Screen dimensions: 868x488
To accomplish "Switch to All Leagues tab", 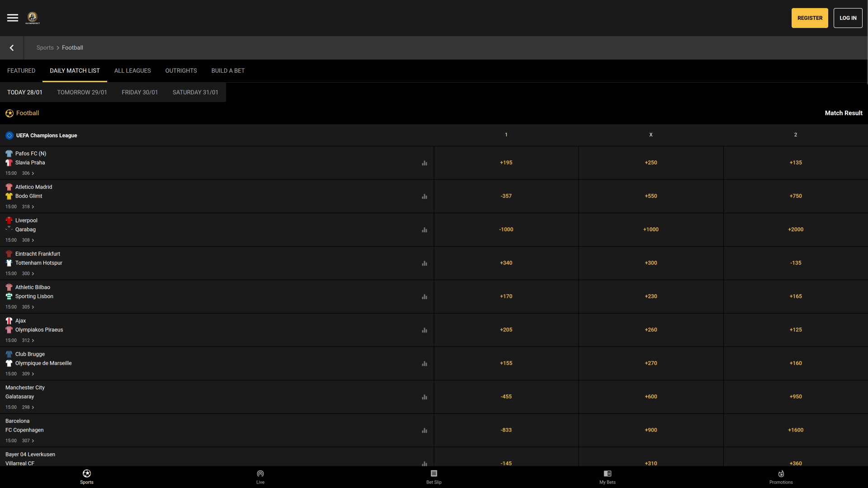I will click(132, 71).
